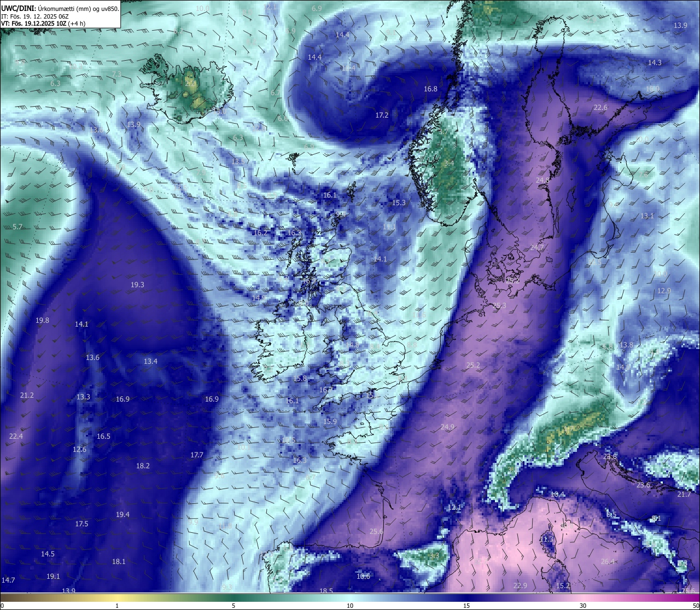The image size is (700, 610).
Task: Click the 10.4 value on the map
Action: [x=557, y=494]
